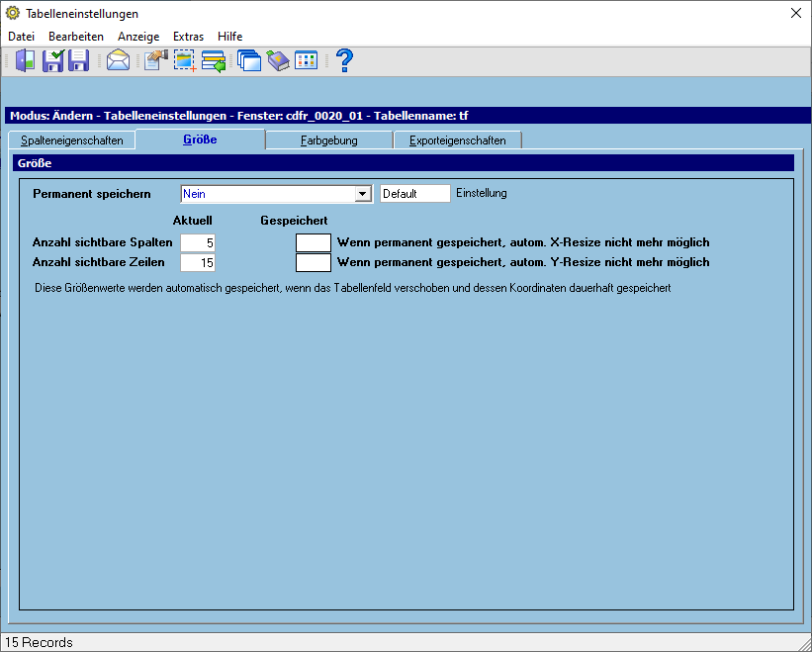Click the rows with green arrow icon

pos(214,60)
